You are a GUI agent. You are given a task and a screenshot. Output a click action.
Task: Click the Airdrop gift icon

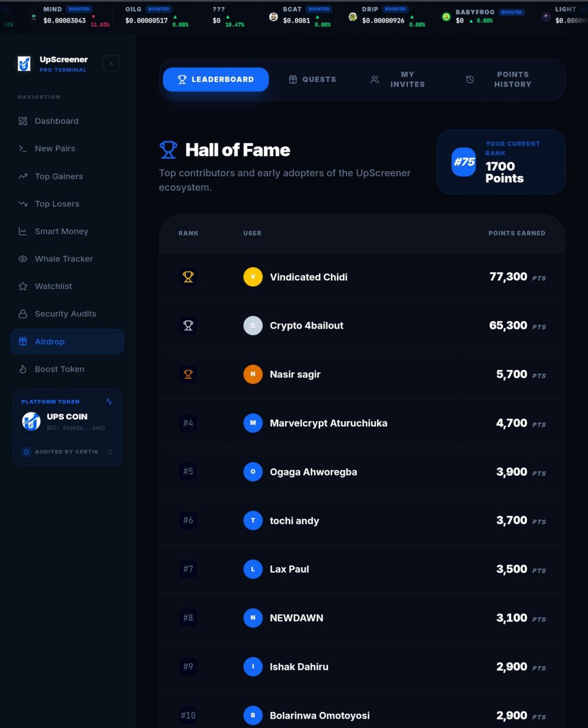tap(23, 342)
